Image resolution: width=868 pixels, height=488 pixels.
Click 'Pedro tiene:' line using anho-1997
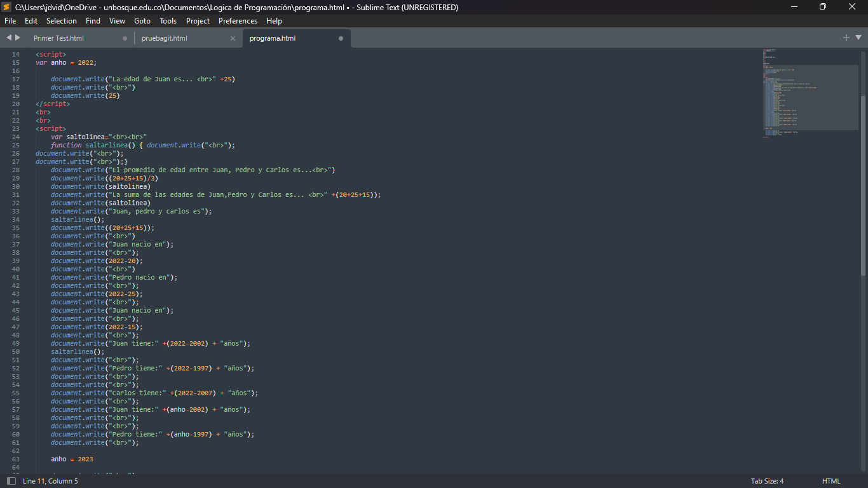pos(153,435)
